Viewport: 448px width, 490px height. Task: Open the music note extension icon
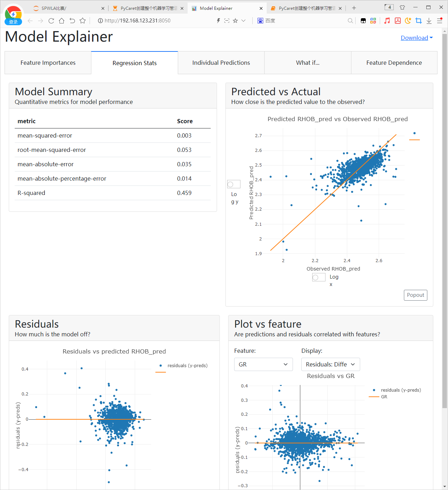tap(387, 21)
